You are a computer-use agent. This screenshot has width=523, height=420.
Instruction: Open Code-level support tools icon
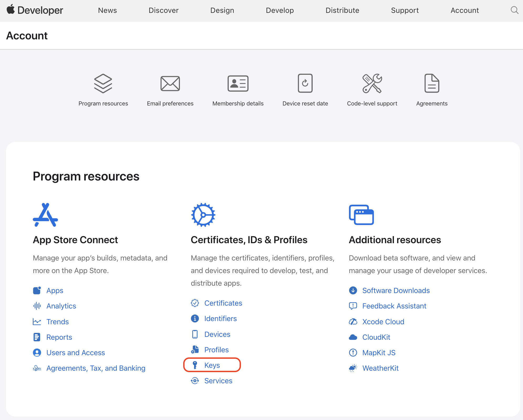pos(372,83)
